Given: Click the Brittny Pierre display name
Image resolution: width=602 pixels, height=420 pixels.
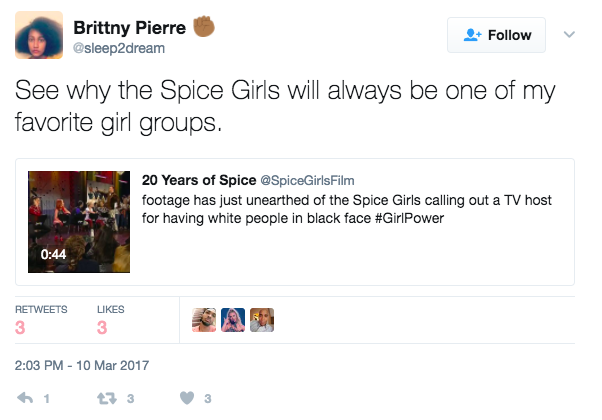Looking at the screenshot, I should click(x=129, y=28).
